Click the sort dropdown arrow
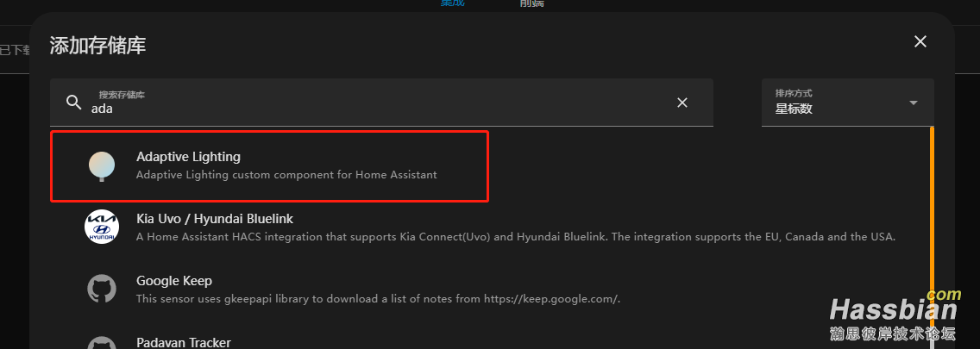The image size is (980, 349). tap(913, 103)
